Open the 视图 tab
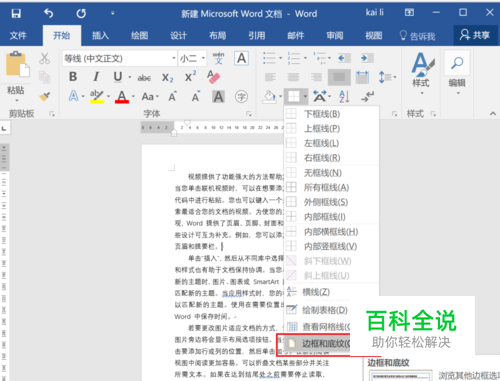Image resolution: width=500 pixels, height=381 pixels. tap(374, 35)
